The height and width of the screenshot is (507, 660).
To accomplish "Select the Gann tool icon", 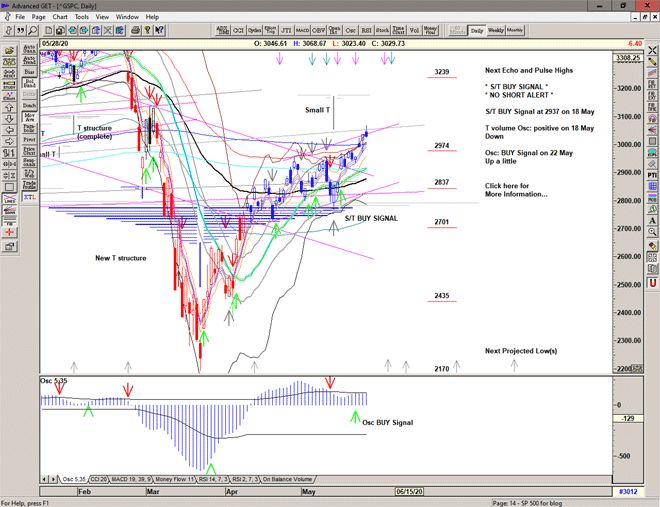I will coord(9,210).
